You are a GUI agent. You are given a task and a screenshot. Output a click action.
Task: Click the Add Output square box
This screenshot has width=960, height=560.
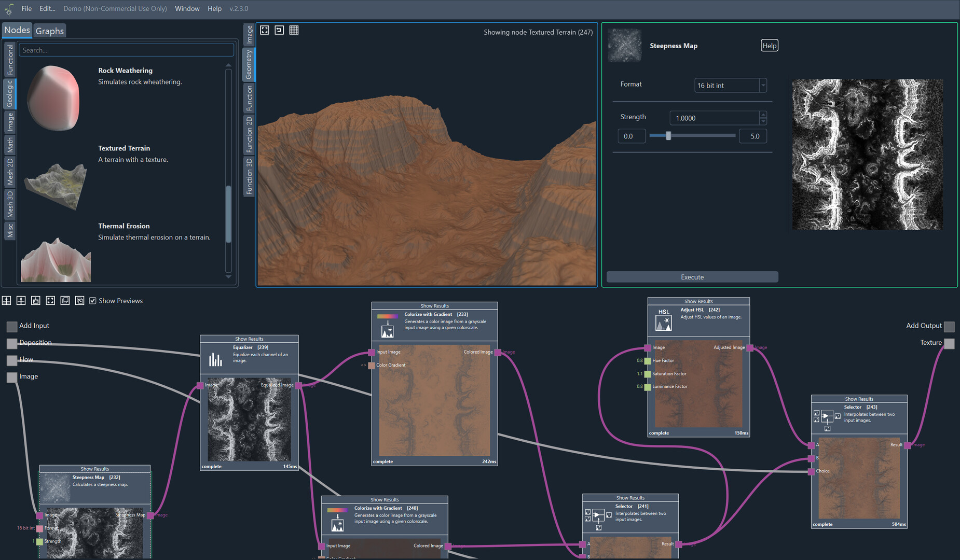point(949,326)
